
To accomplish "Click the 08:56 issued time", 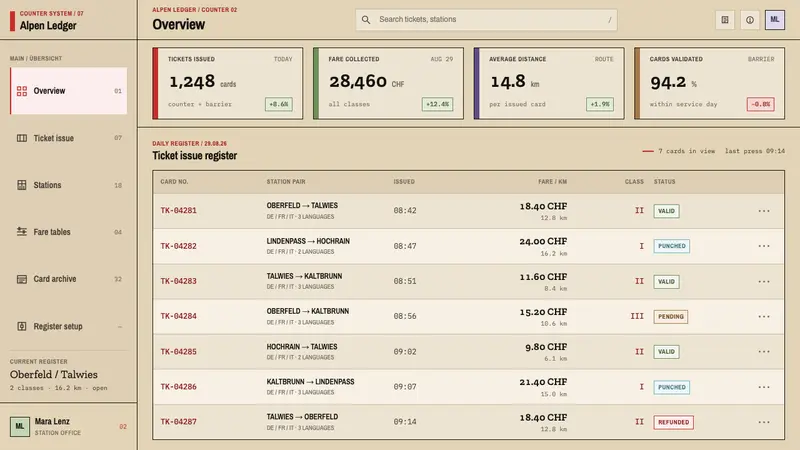I will tap(405, 316).
